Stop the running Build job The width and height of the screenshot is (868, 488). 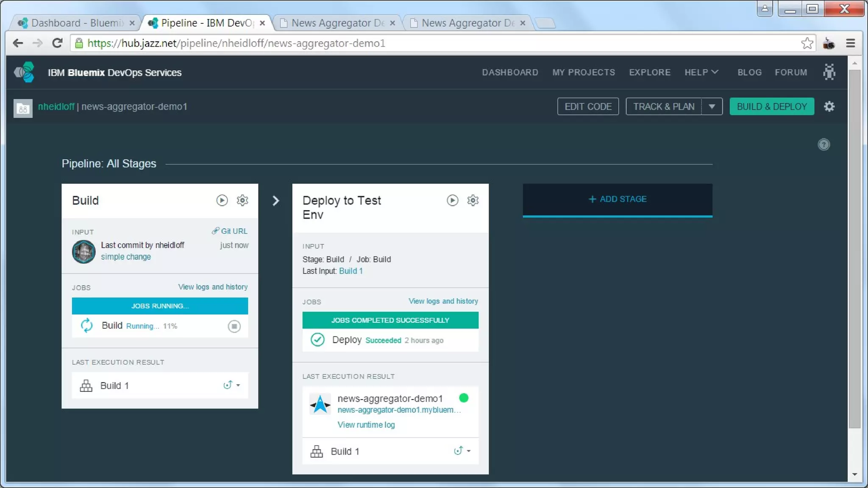coord(234,326)
